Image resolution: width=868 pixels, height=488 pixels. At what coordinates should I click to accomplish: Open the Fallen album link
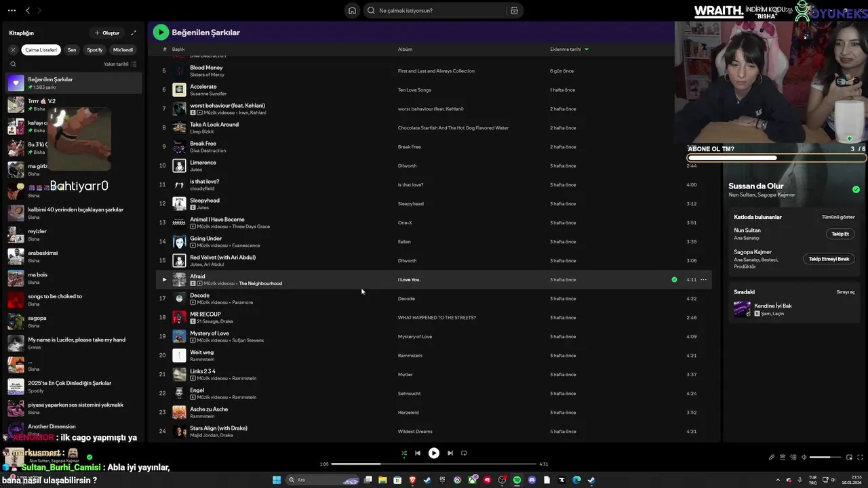point(404,241)
